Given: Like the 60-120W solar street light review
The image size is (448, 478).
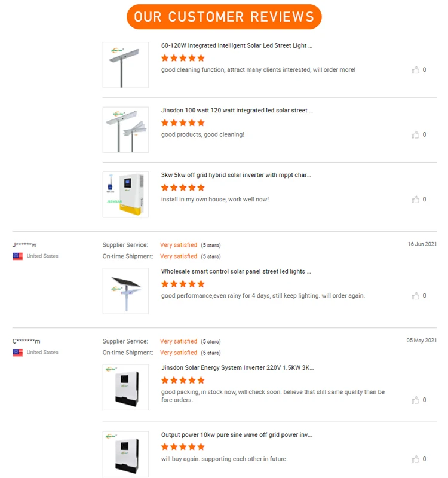Looking at the screenshot, I should pos(415,70).
